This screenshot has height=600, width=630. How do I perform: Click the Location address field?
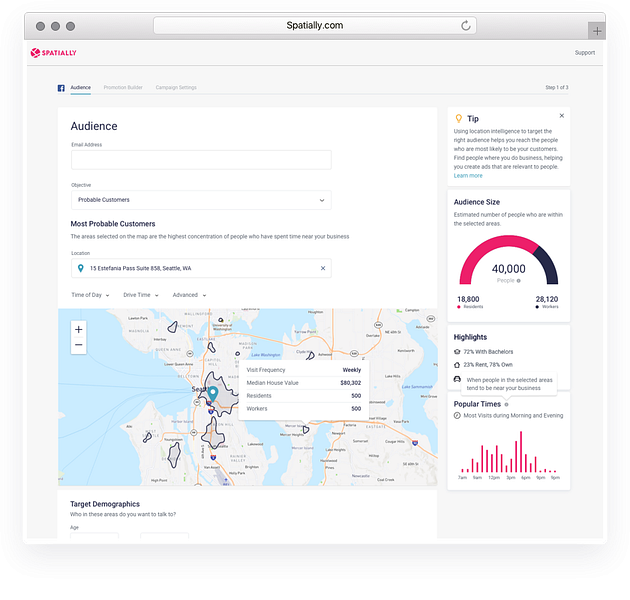coord(201,268)
